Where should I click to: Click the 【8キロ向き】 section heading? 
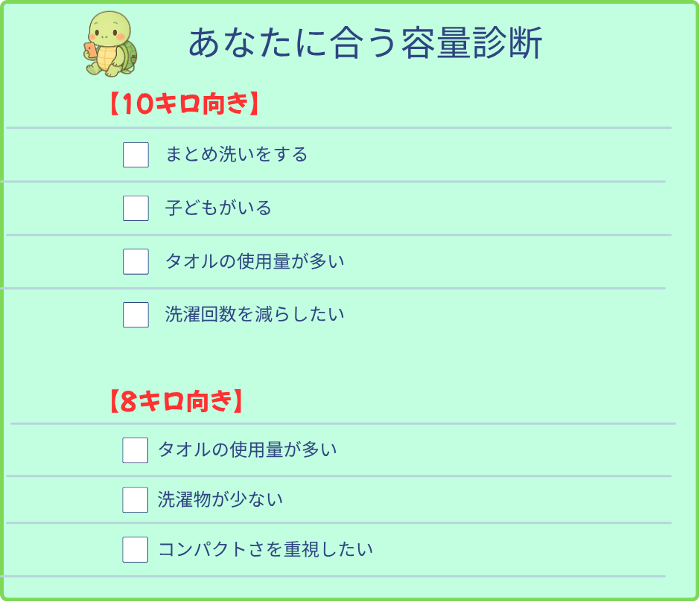coord(176,402)
